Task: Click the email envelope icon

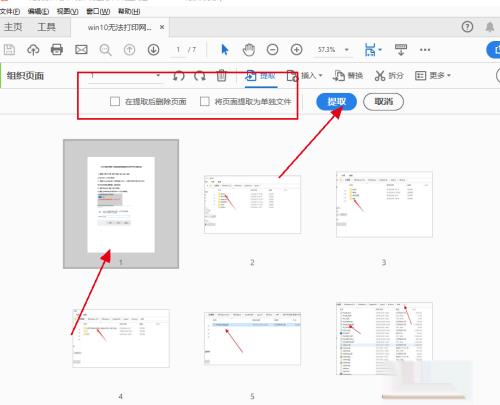Action: (x=81, y=50)
